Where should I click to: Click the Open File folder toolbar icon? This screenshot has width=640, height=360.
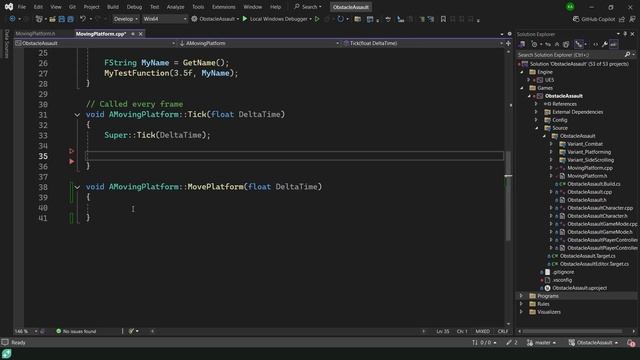click(x=52, y=19)
